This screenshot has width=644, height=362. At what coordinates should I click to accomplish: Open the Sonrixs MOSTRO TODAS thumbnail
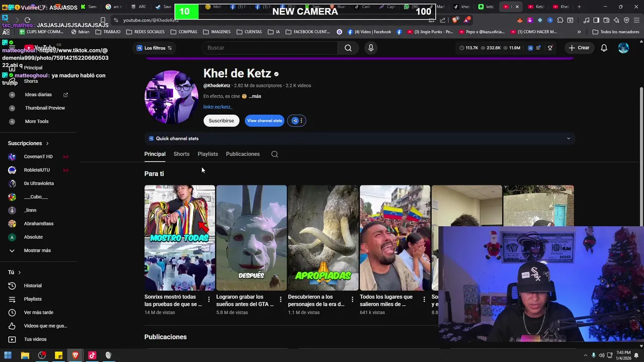(x=180, y=238)
